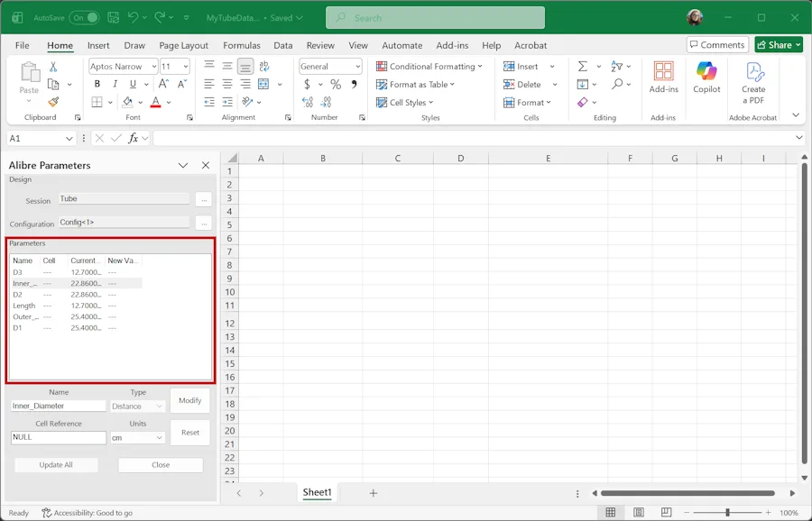This screenshot has height=521, width=812.
Task: Click the fill color bucket swatch
Action: coord(127,102)
